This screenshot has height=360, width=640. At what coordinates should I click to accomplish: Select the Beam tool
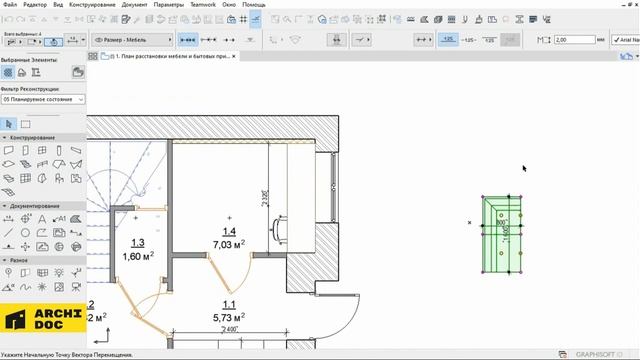[x=76, y=151]
